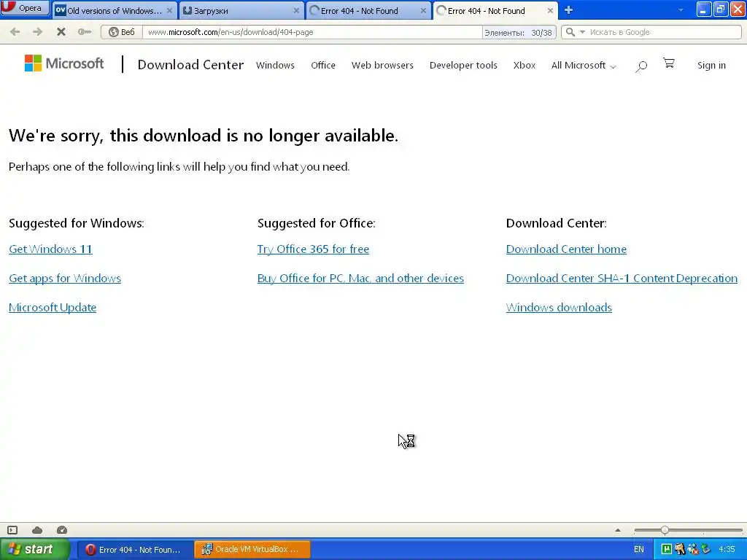
Task: Click the address bar URL field
Action: pos(312,32)
